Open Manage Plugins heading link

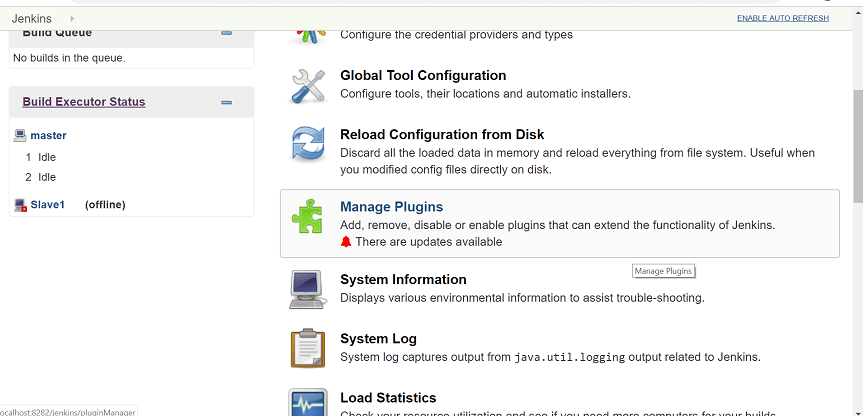[391, 207]
